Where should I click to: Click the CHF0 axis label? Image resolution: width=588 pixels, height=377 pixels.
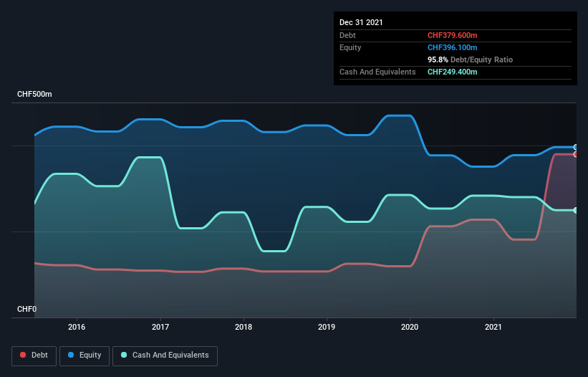click(x=27, y=309)
